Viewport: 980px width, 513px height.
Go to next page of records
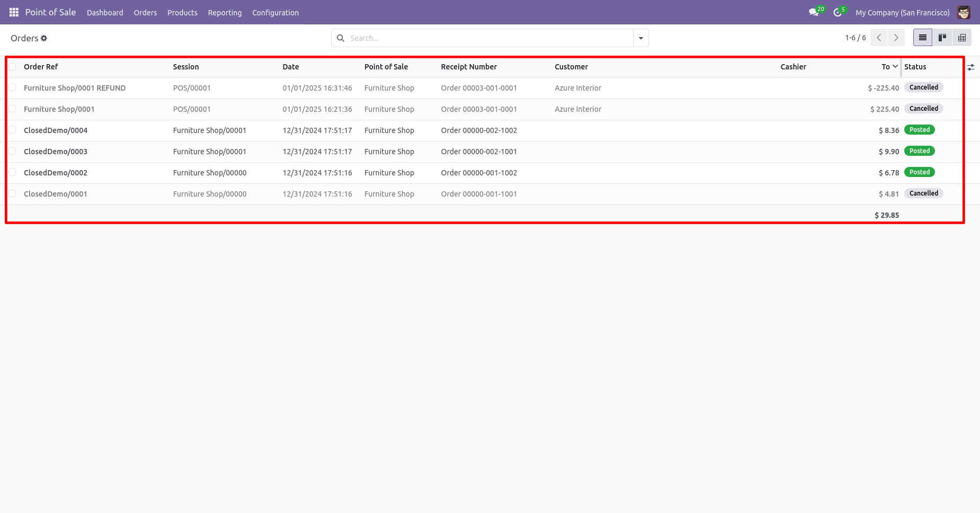(896, 38)
